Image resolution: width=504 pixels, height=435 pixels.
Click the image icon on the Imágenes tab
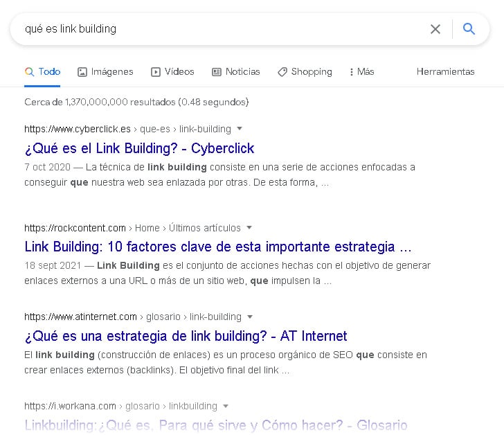[82, 72]
